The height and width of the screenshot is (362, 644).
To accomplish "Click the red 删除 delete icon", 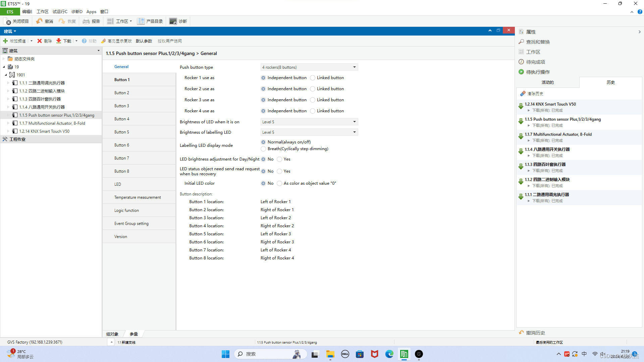I will click(x=40, y=41).
